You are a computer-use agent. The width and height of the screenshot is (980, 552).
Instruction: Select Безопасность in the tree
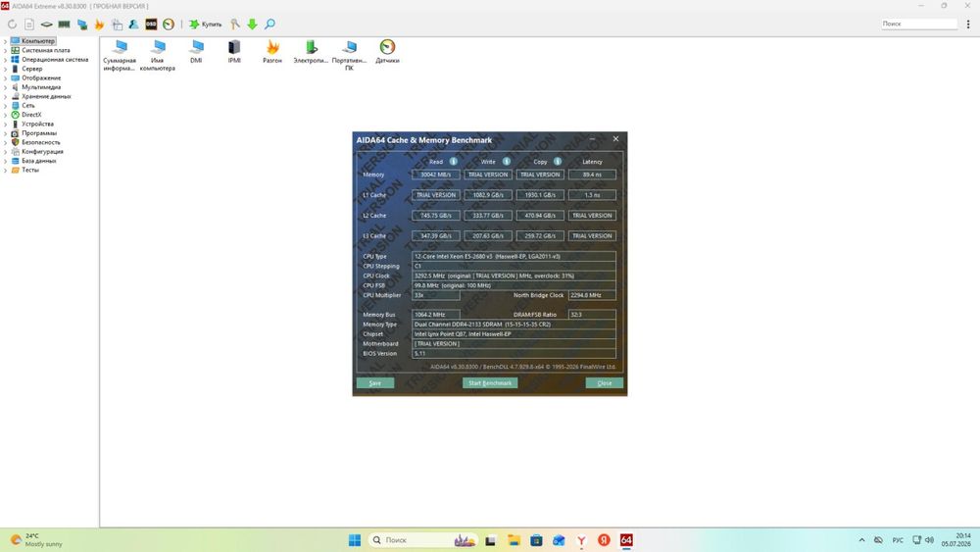pyautogui.click(x=41, y=142)
